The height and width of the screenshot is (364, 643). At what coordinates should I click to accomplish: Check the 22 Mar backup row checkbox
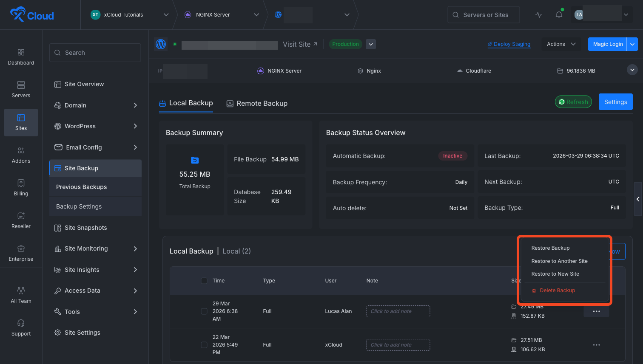[204, 344]
